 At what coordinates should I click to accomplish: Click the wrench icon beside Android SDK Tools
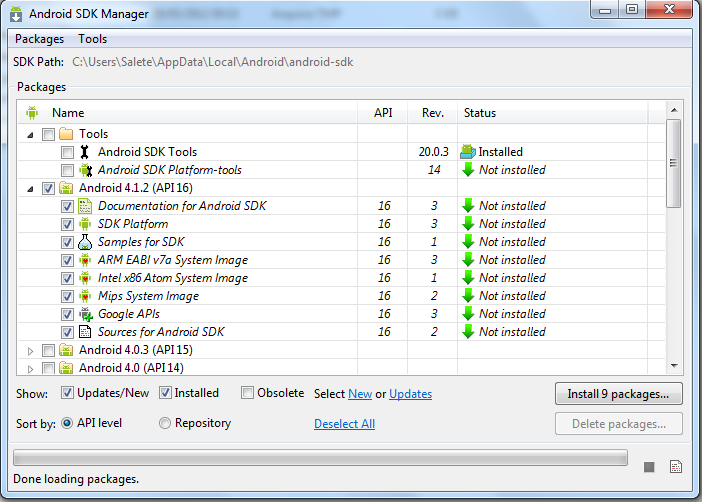(x=85, y=152)
